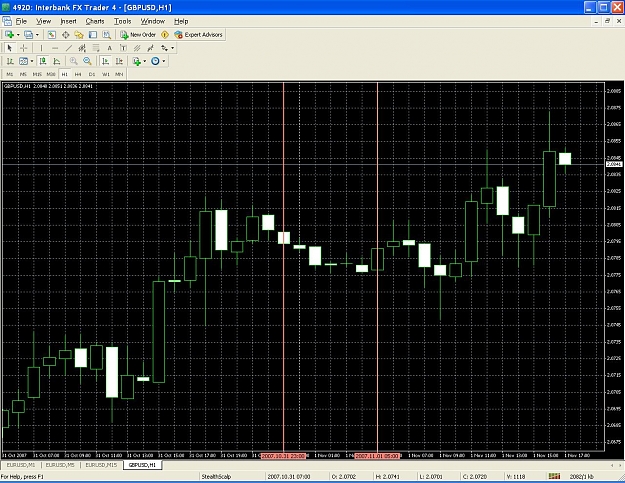
Task: Open the View menu
Action: click(43, 21)
